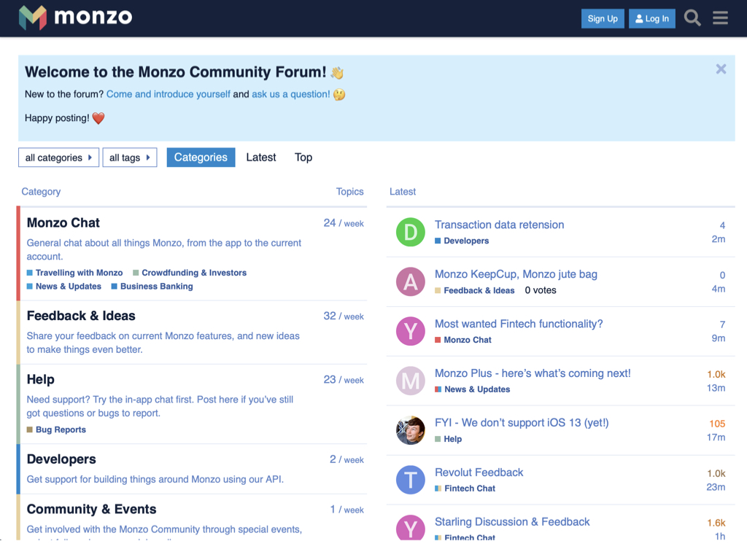
Task: Open the Bug Reports subcategory
Action: point(61,429)
